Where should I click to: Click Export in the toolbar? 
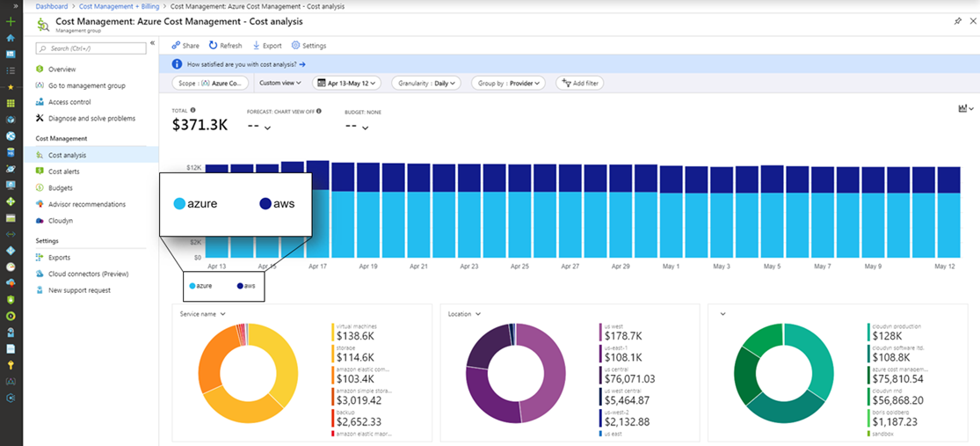point(267,46)
